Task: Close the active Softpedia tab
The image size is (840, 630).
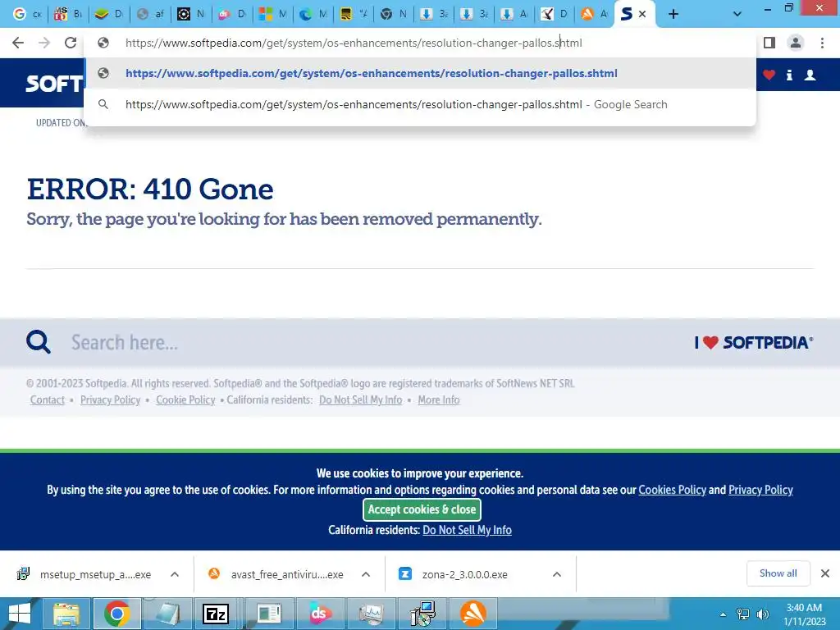Action: click(642, 14)
